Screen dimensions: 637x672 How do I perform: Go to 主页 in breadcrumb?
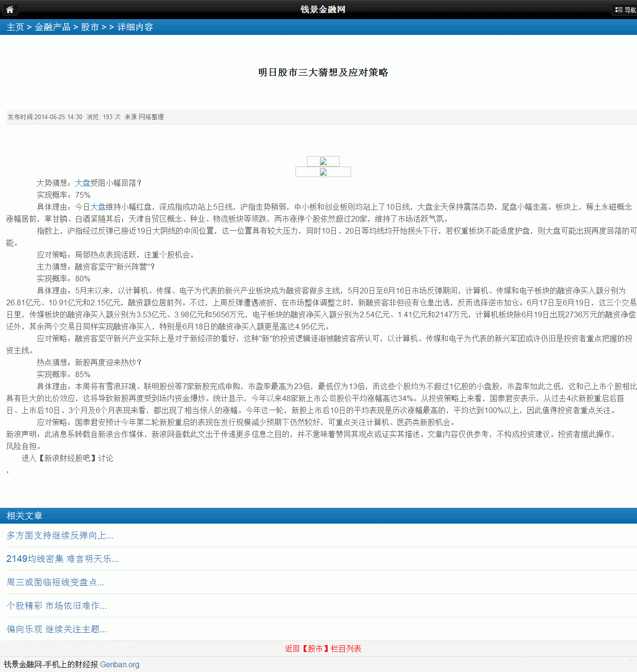coord(15,27)
